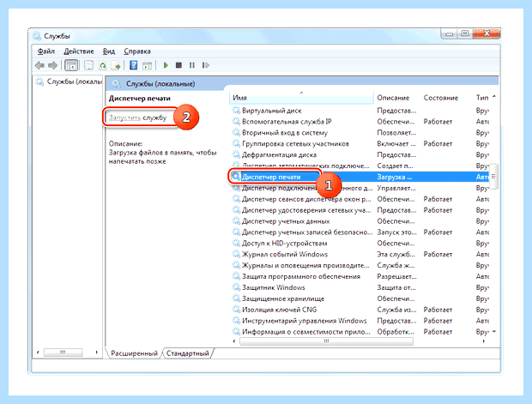Click the Запустить службу link
Viewport: 532px width, 404px height.
click(x=137, y=118)
